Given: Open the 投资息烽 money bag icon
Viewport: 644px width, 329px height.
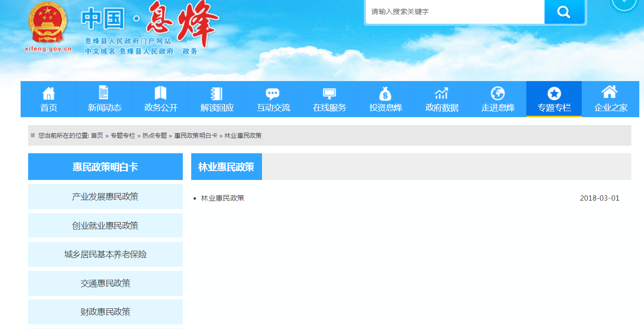Looking at the screenshot, I should point(385,94).
